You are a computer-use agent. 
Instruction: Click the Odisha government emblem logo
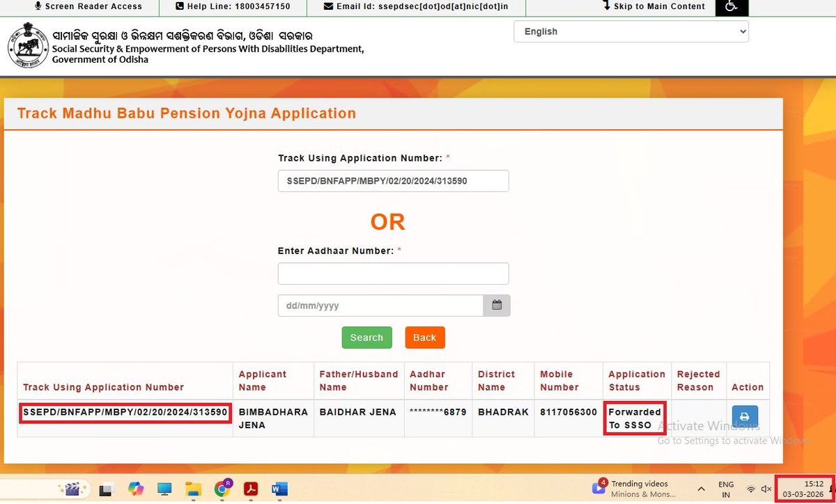[28, 45]
